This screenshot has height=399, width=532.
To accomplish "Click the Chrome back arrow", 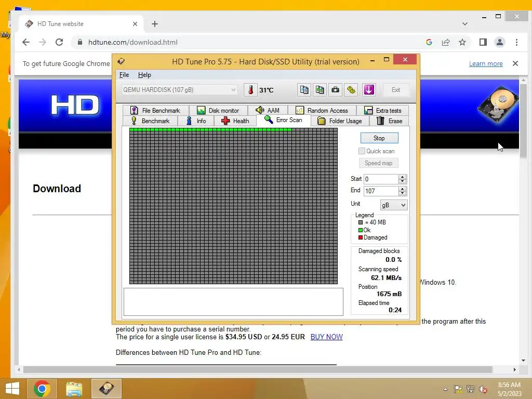I will pyautogui.click(x=26, y=42).
